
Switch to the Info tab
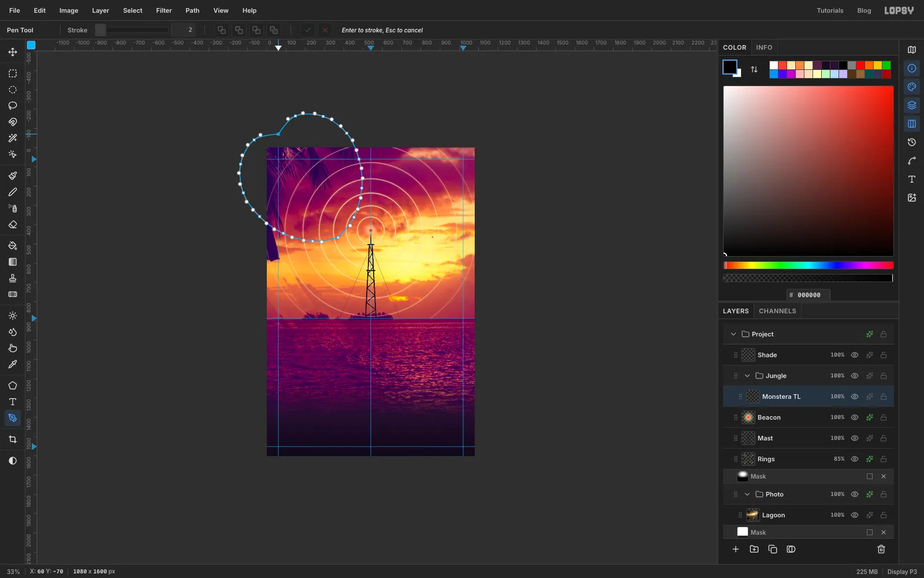click(764, 47)
